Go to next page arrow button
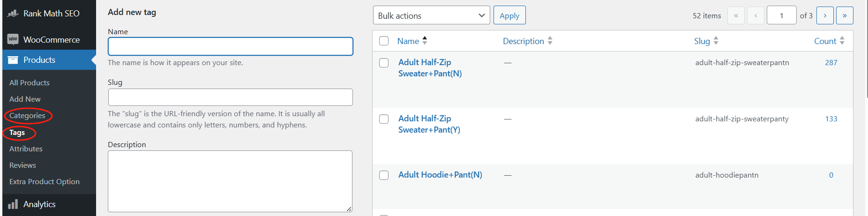 [825, 15]
